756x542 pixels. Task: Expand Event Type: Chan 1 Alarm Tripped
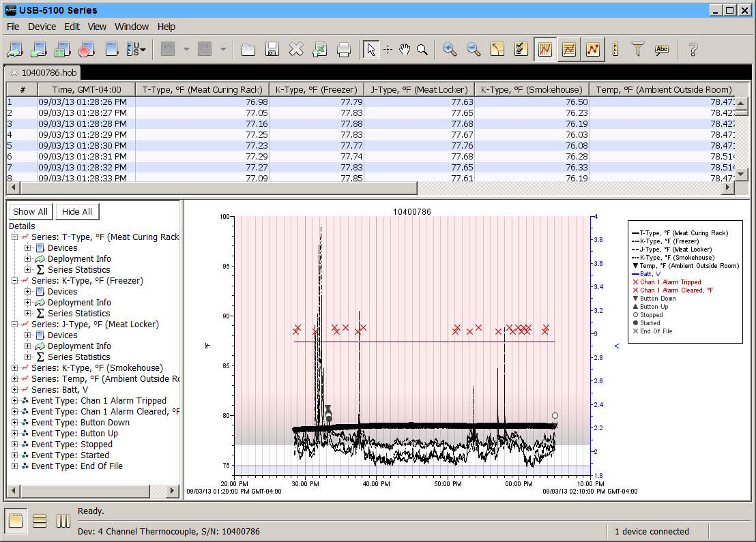coord(14,401)
